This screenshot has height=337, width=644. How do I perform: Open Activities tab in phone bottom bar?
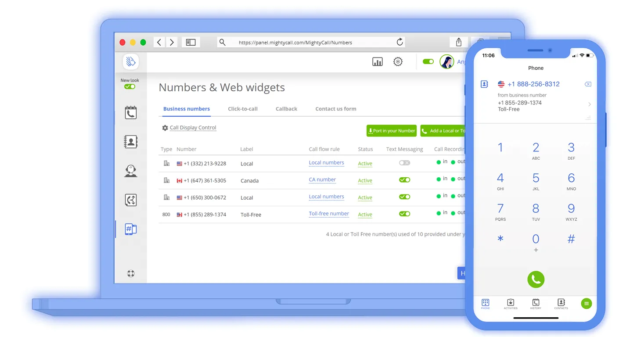click(511, 304)
